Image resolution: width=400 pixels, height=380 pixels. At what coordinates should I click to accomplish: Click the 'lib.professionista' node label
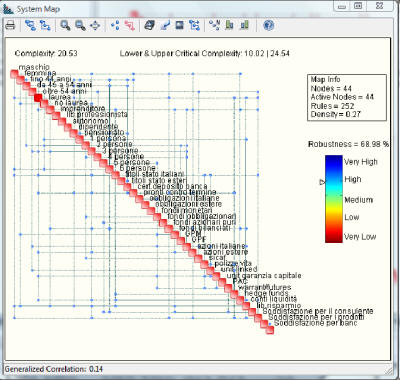click(97, 114)
